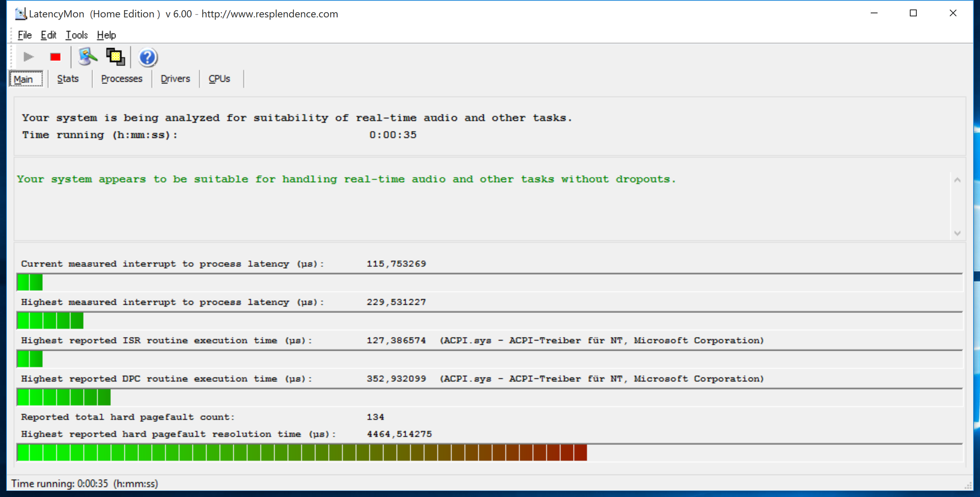This screenshot has width=980, height=497.
Task: Click ACPI.sys driver text in DPC row
Action: coord(602,379)
